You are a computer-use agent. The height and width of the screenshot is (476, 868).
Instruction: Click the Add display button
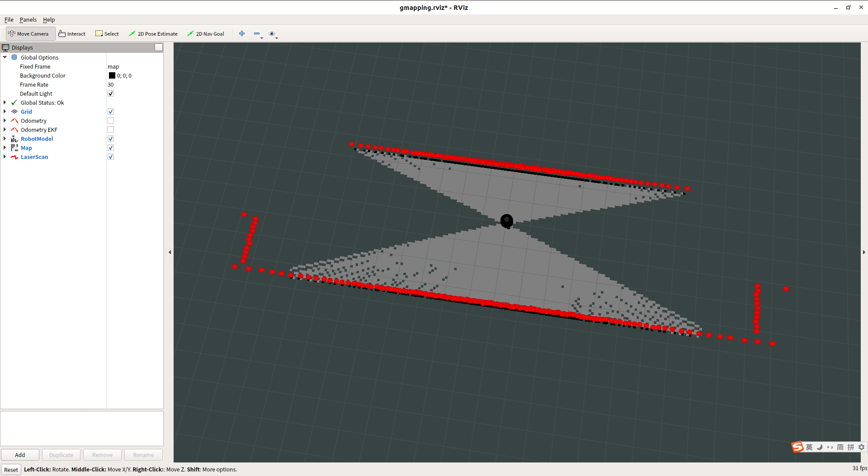(20, 455)
